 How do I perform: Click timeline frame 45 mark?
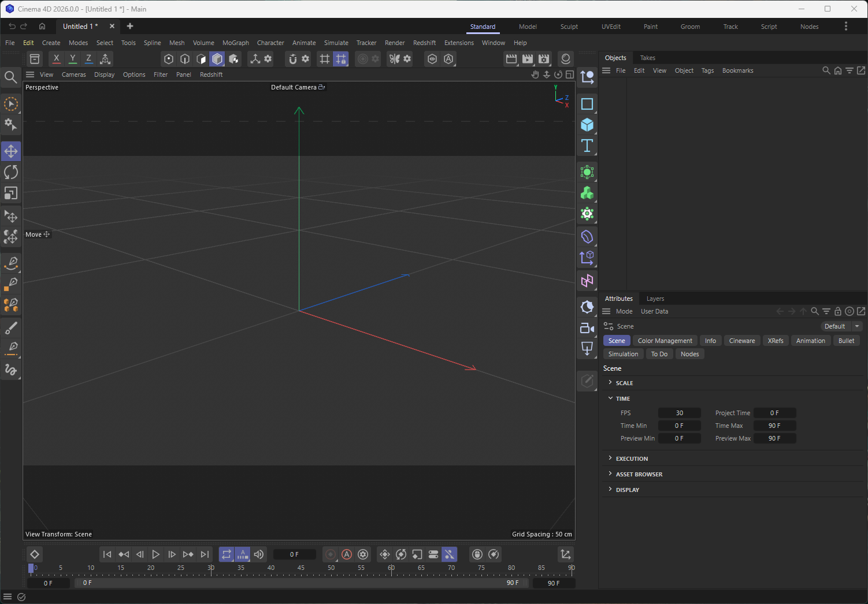click(x=301, y=568)
